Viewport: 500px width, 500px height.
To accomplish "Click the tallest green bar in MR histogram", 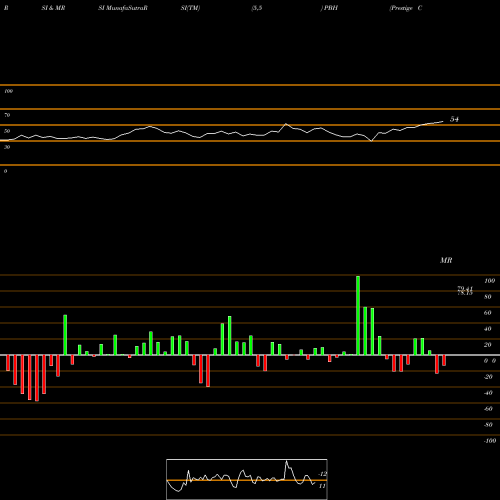I will pyautogui.click(x=358, y=315).
